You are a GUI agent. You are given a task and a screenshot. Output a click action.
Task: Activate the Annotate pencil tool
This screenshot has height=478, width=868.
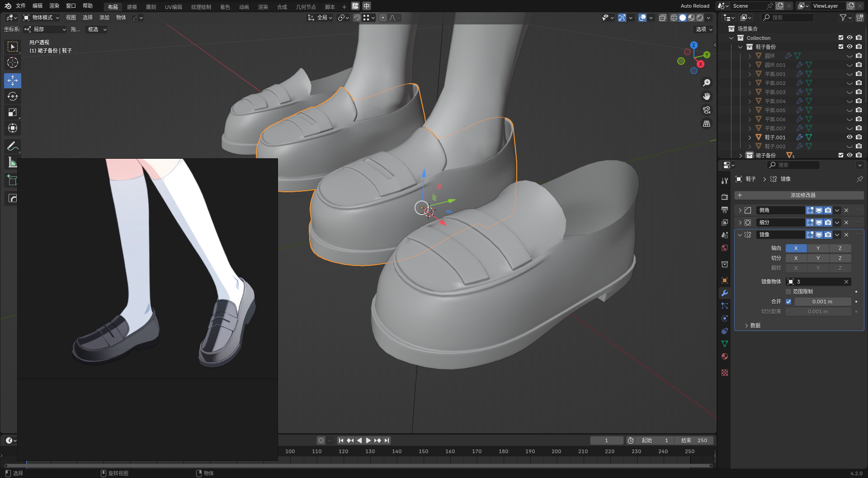(13, 147)
